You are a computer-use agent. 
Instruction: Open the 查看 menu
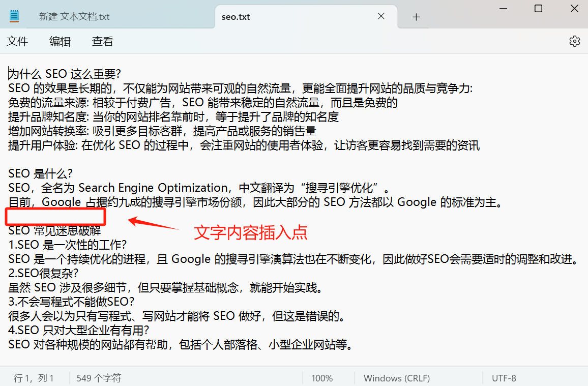coord(102,41)
